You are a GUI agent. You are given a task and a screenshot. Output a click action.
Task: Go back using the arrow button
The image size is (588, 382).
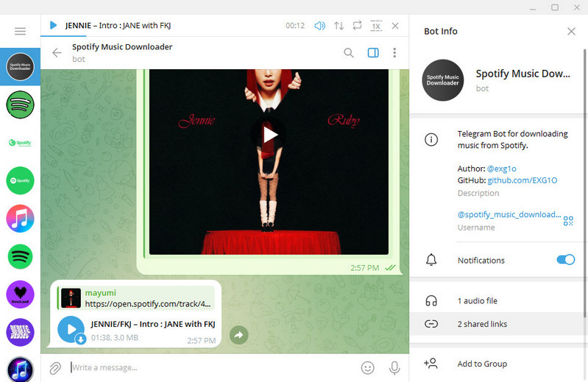coord(57,52)
